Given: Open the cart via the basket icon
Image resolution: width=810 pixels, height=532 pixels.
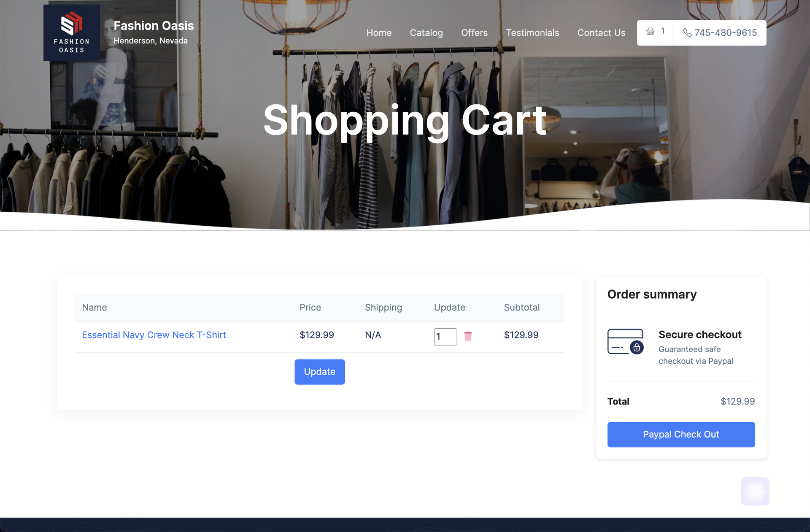Looking at the screenshot, I should pos(650,32).
